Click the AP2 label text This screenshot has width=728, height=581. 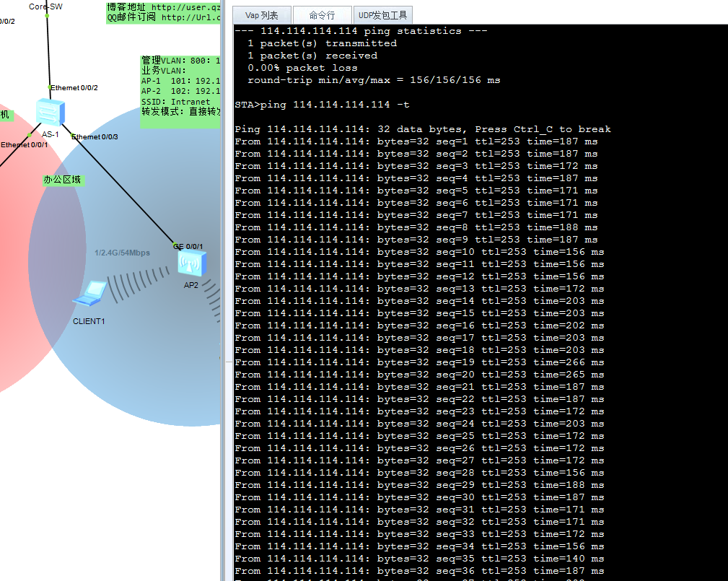[x=190, y=285]
